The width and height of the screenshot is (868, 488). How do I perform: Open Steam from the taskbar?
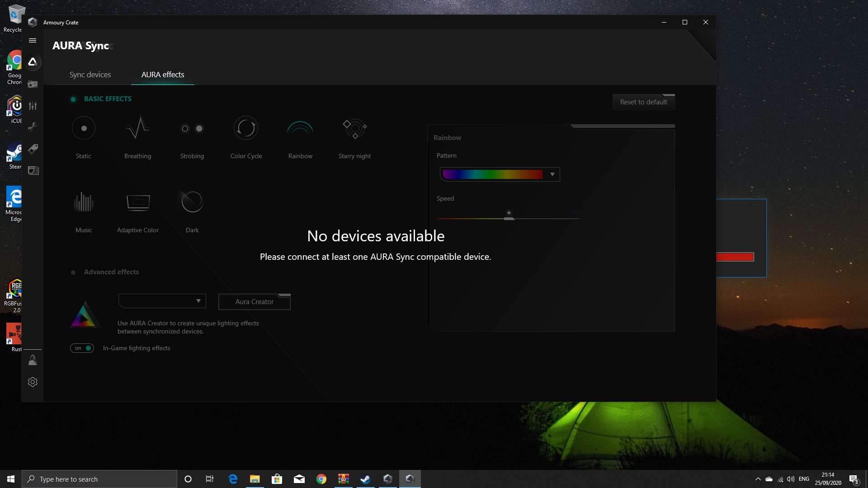click(365, 479)
